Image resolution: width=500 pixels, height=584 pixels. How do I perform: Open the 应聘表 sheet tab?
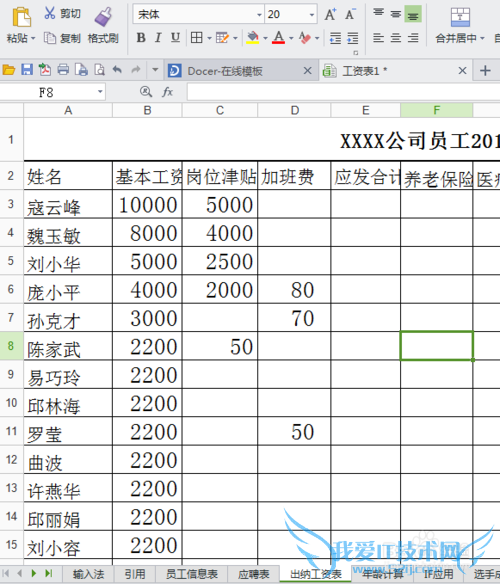point(254,574)
